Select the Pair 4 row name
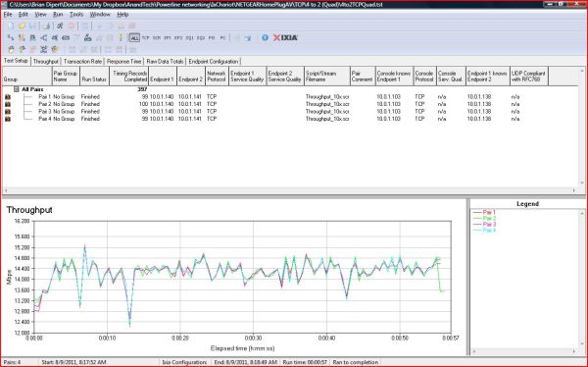Screen dimensions: 588x367 [x=45, y=119]
